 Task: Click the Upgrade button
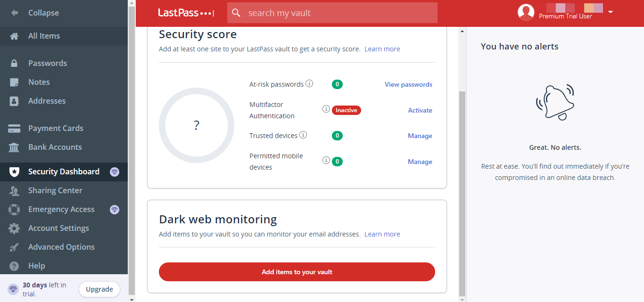99,289
